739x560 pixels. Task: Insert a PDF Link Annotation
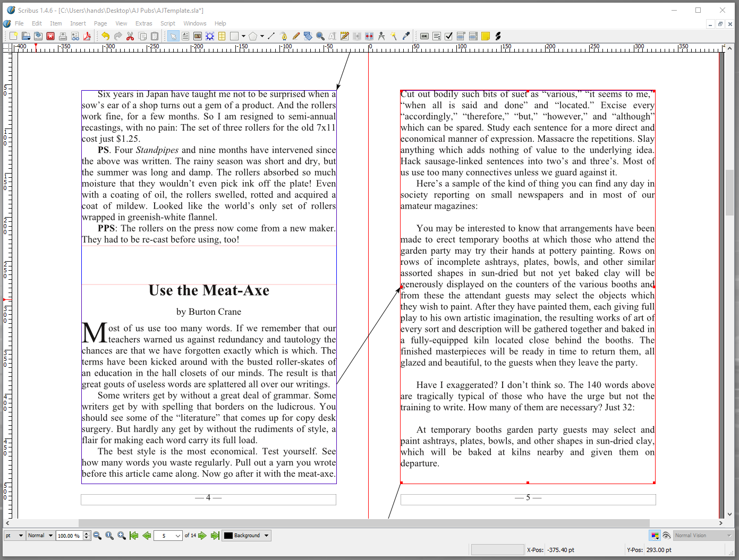click(x=498, y=36)
